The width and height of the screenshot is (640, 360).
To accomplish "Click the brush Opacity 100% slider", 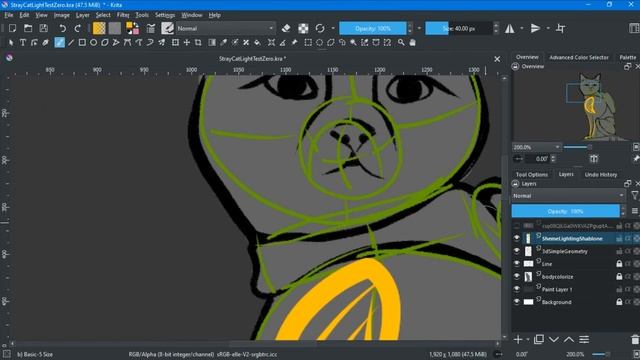I will pos(373,28).
